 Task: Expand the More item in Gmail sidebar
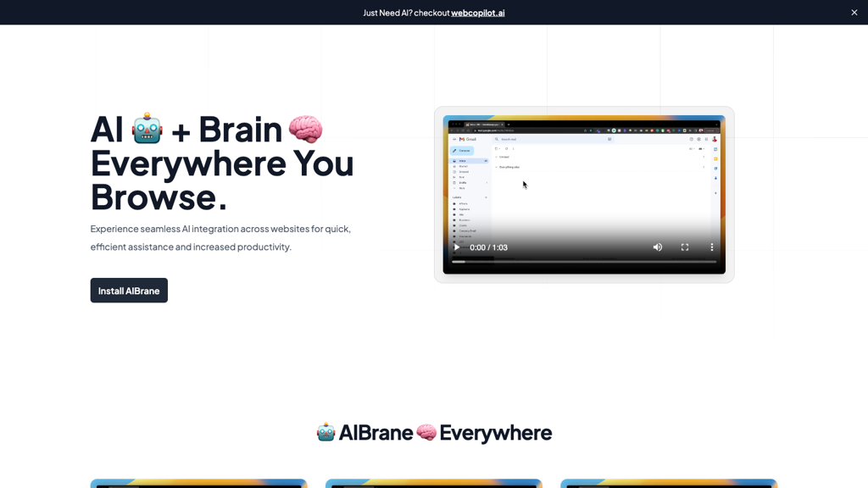pos(460,188)
